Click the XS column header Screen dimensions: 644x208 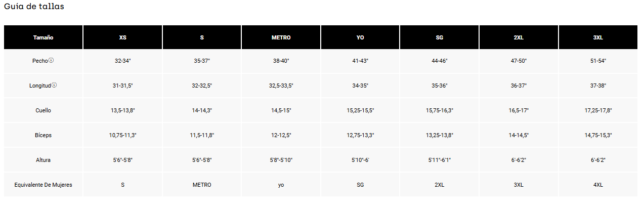pyautogui.click(x=123, y=37)
